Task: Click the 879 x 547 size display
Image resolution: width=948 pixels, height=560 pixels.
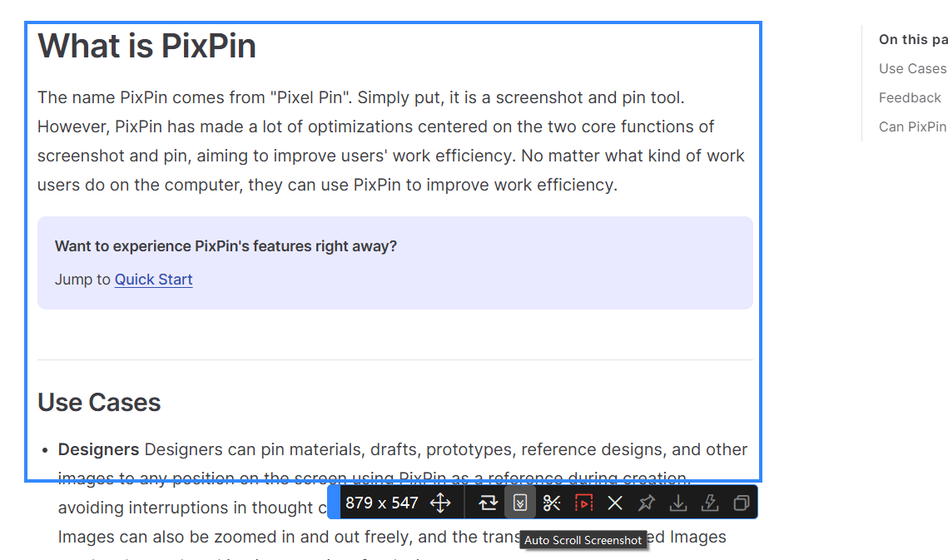Action: 381,503
